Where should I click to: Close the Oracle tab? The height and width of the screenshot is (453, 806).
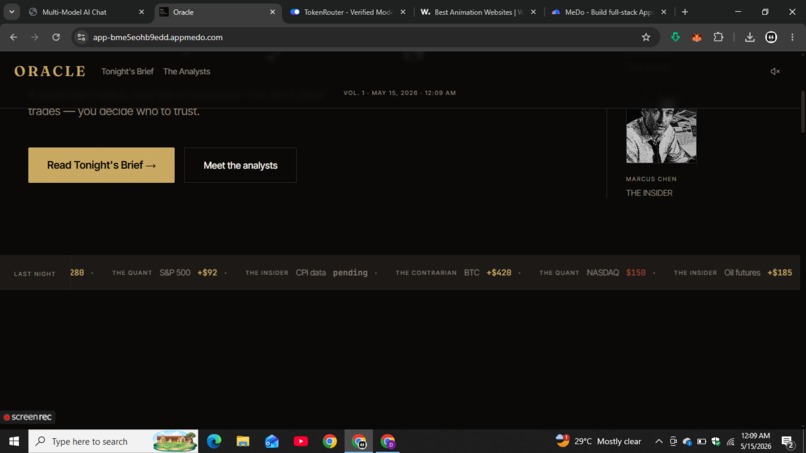coord(272,12)
